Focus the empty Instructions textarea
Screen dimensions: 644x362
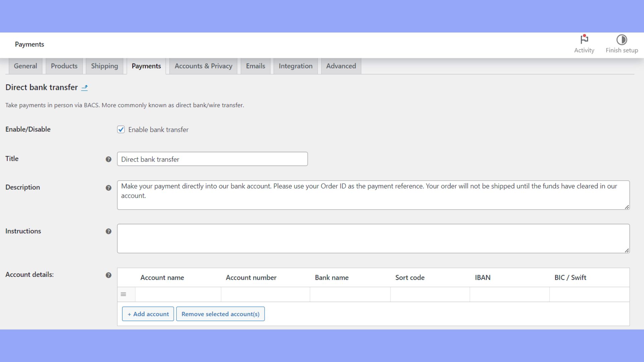click(x=373, y=238)
